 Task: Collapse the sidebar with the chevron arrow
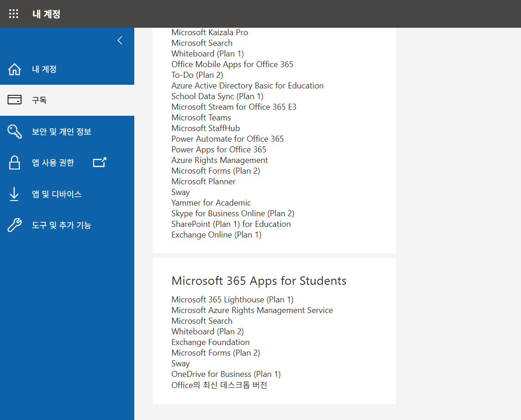[120, 41]
